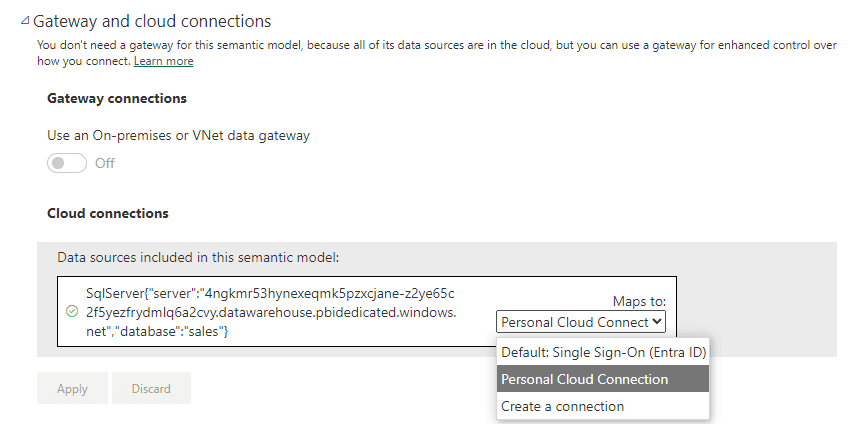Open the Maps to combo box showing Personal Cloud Connect

(x=575, y=322)
